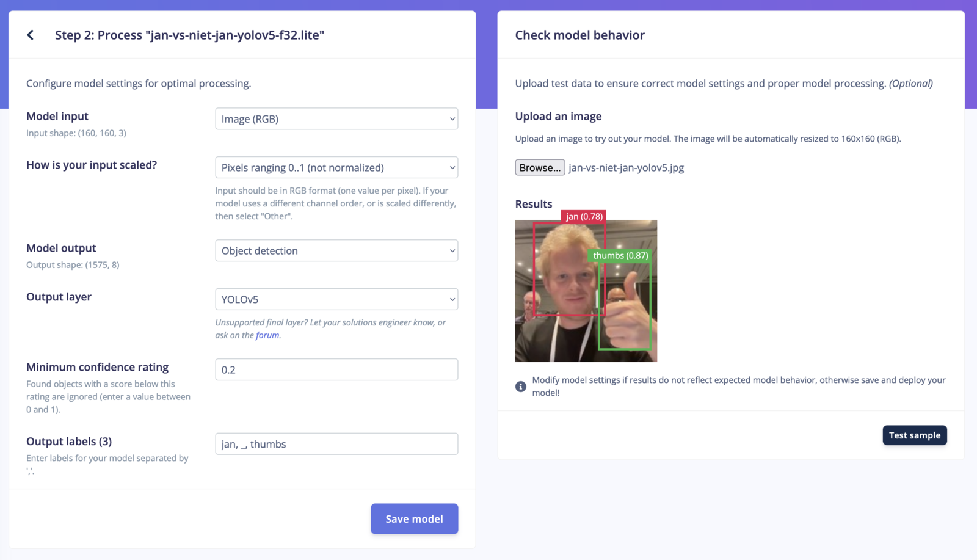Expand the Output layer YOLOv5 dropdown
Screen dimensions: 977x560
336,299
